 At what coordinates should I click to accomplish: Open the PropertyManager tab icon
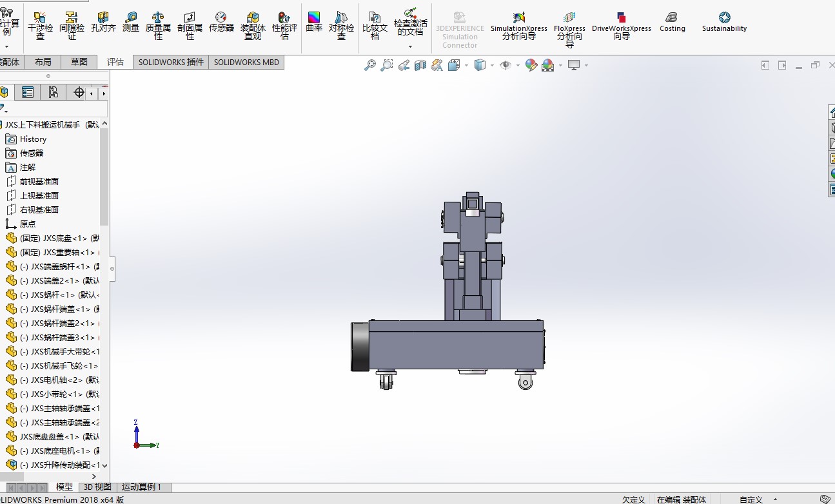(28, 93)
